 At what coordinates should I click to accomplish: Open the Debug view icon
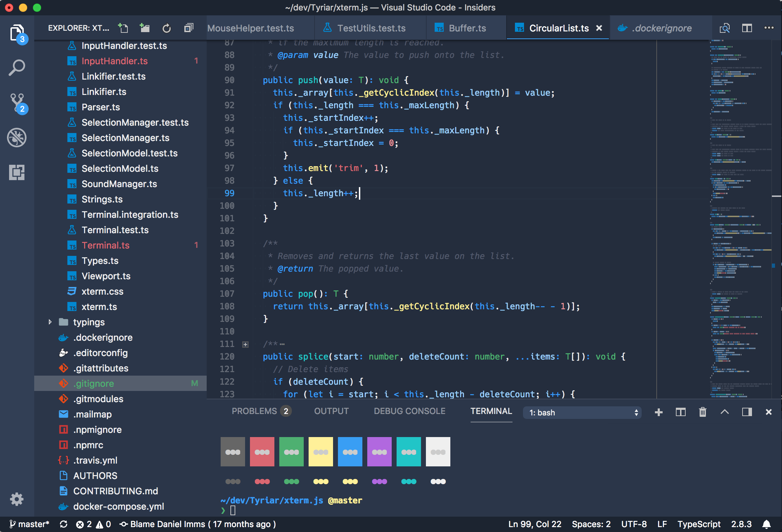pyautogui.click(x=17, y=138)
